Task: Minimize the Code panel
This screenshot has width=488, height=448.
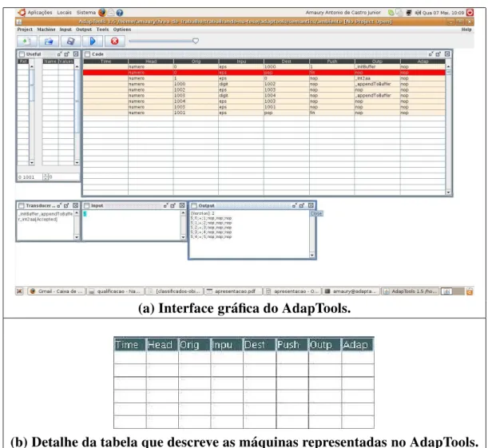Action: tap(430, 54)
